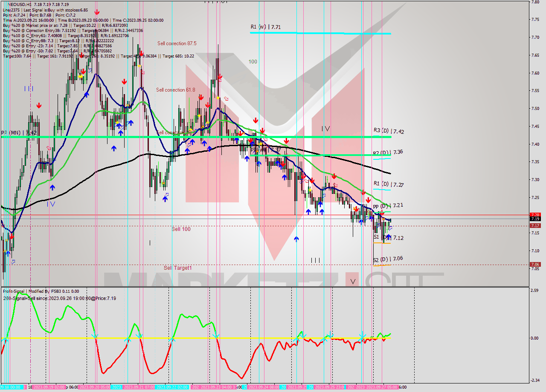The width and height of the screenshot is (546, 392).
Task: Select the 2023.09.24 08:00 time marker
Action: [263, 387]
